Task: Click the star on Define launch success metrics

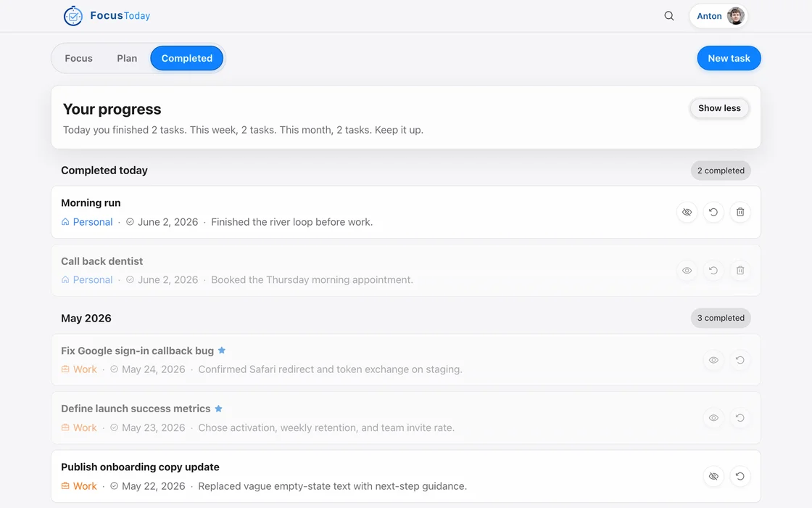Action: click(218, 409)
